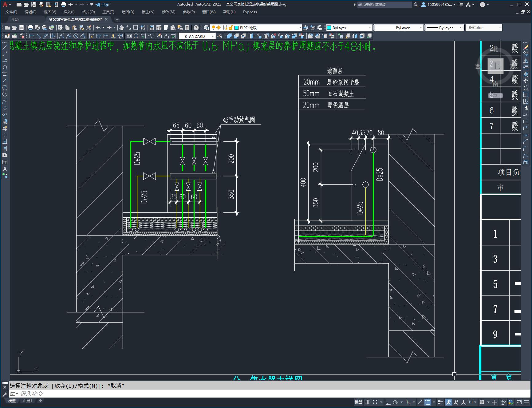Open the 编辑(E) menu

coord(30,12)
